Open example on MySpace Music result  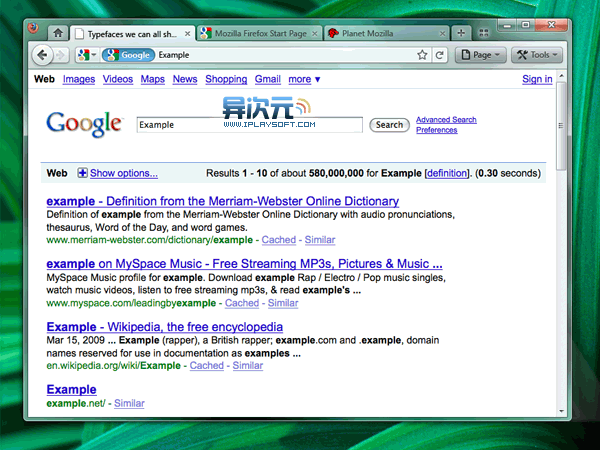[x=244, y=264]
